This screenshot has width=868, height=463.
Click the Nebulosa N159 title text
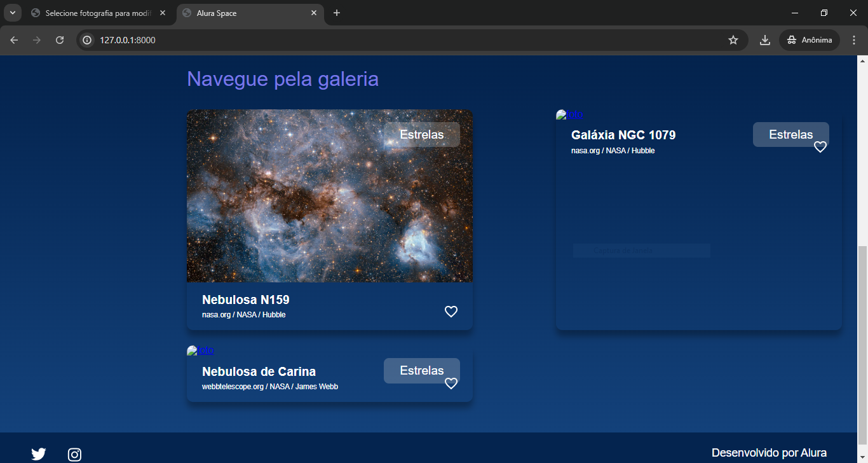click(246, 300)
